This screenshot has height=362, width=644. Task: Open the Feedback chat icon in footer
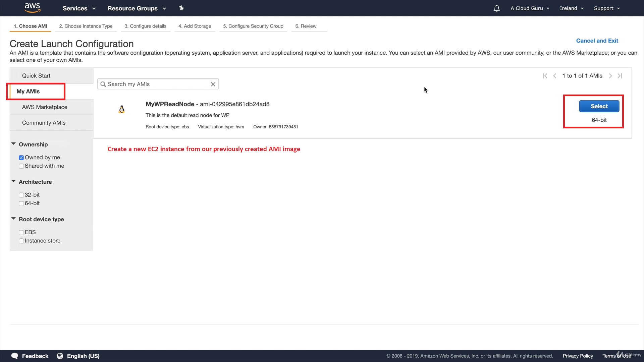pos(15,356)
